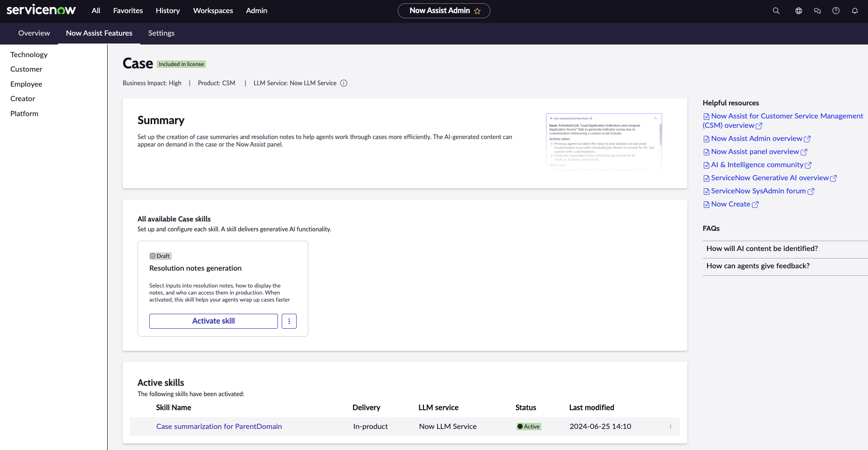Image resolution: width=868 pixels, height=450 pixels.
Task: Select the Now Assist Features tab
Action: tap(99, 33)
